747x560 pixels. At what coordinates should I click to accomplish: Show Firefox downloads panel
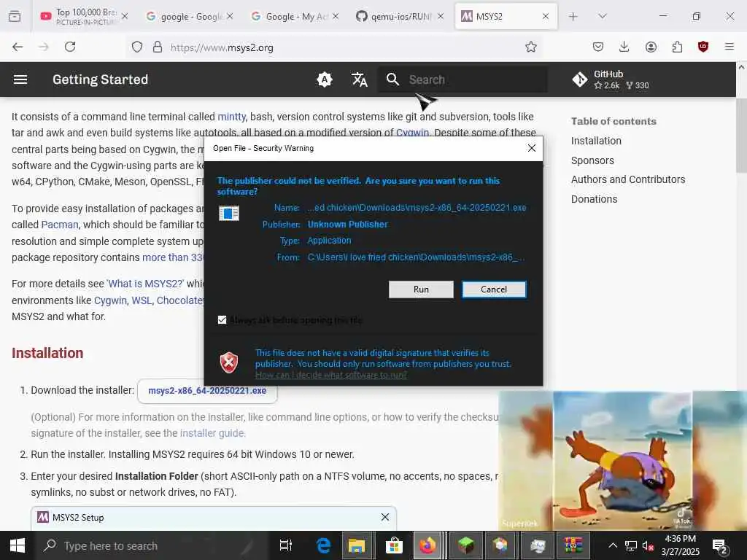tap(624, 47)
